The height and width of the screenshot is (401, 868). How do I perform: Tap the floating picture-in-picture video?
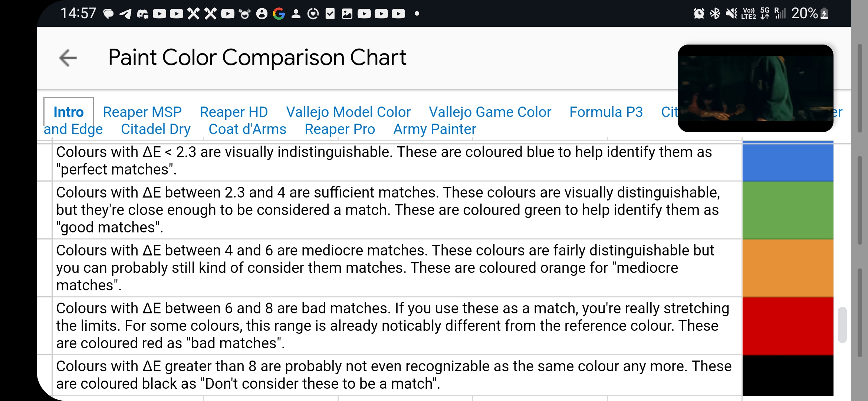point(755,88)
